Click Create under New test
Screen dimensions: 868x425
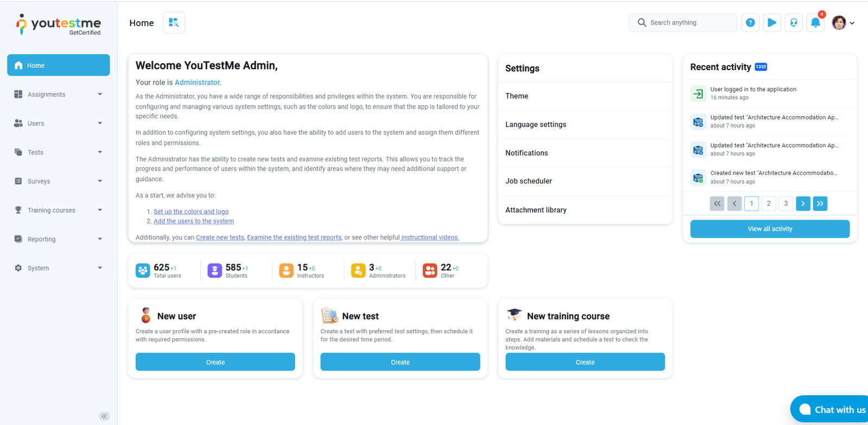pos(400,362)
